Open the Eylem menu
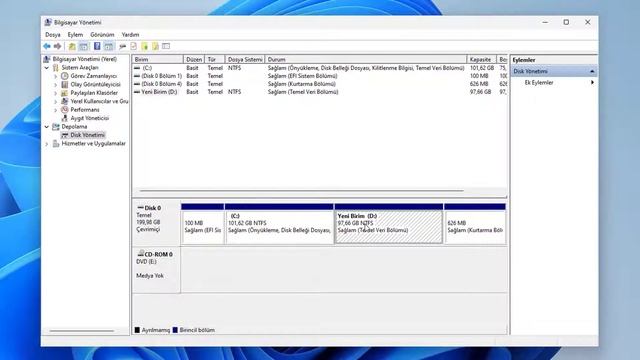 coord(75,35)
